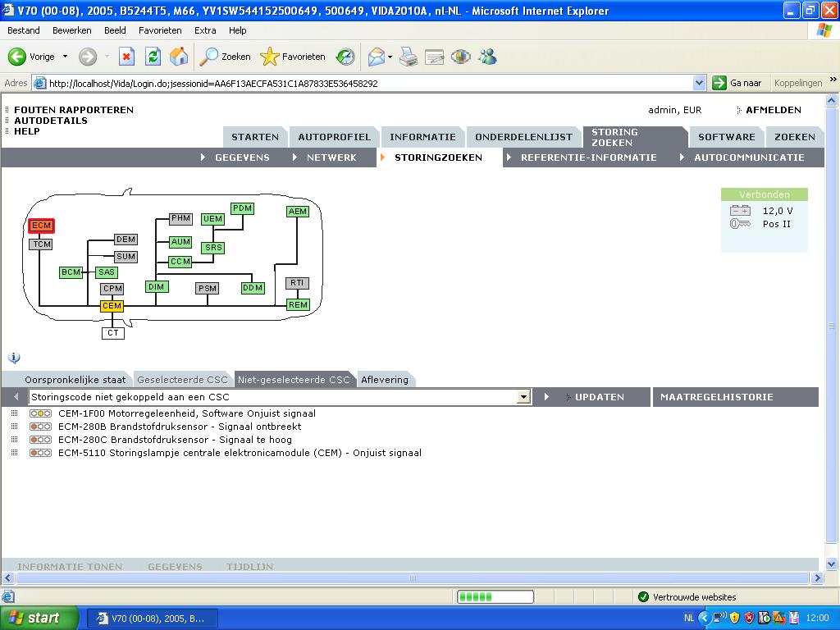840x630 pixels.
Task: Click the UPDATEN button
Action: [599, 397]
